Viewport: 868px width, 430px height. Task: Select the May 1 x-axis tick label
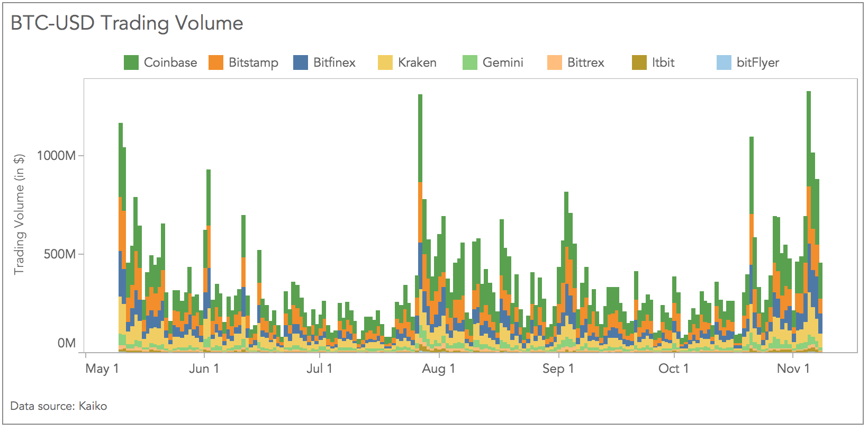102,369
